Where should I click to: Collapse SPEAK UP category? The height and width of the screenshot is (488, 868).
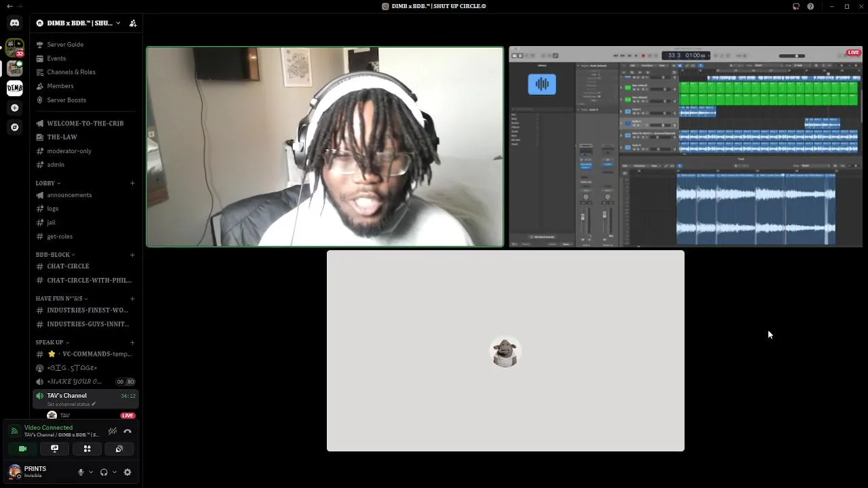pyautogui.click(x=52, y=342)
